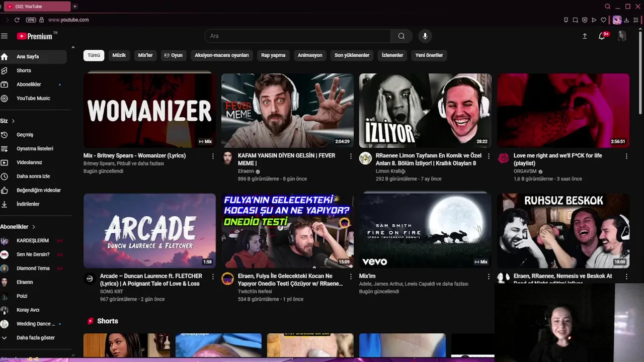This screenshot has height=362, width=644.
Task: Select the Tümü filter chip
Action: [x=94, y=55]
